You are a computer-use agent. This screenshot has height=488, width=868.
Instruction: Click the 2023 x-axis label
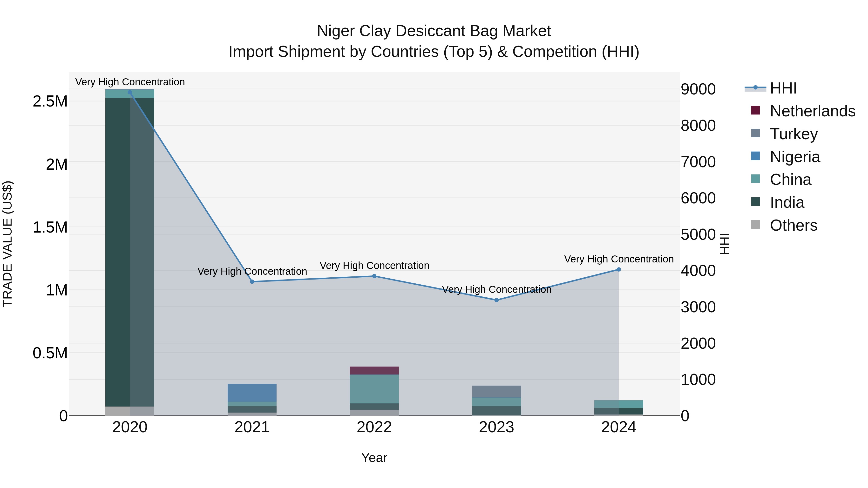(x=496, y=427)
